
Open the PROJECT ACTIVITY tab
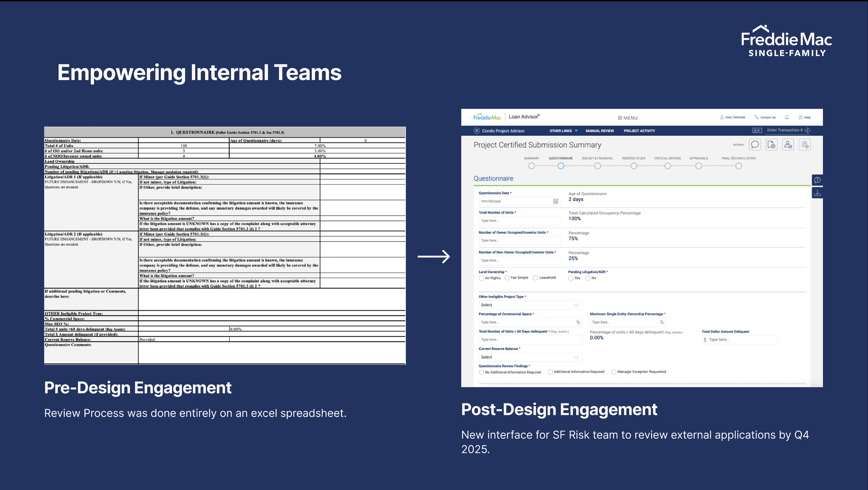point(639,131)
